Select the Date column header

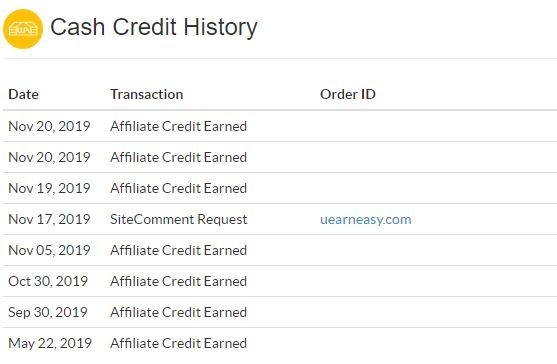23,94
